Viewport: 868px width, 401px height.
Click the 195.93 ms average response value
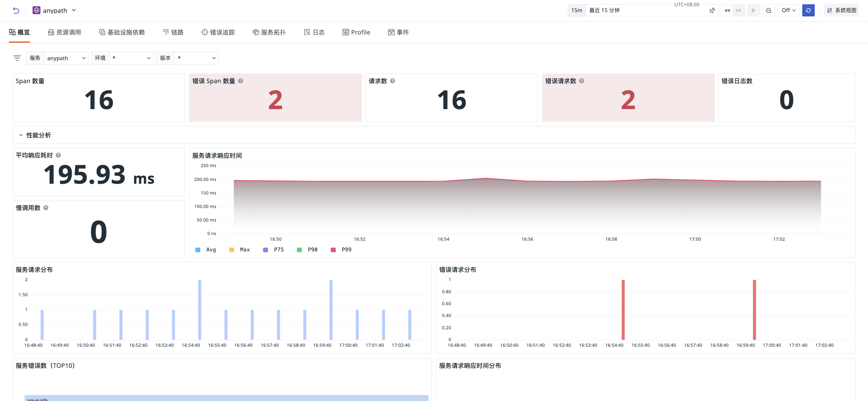pos(99,175)
